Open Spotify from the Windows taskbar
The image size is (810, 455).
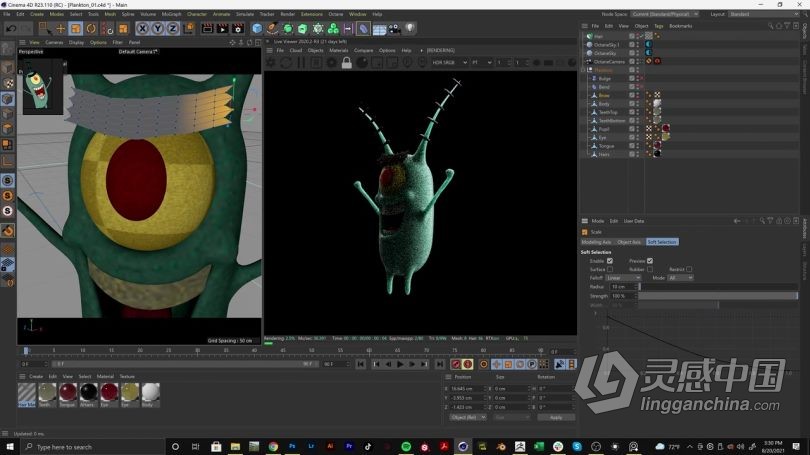pyautogui.click(x=406, y=447)
